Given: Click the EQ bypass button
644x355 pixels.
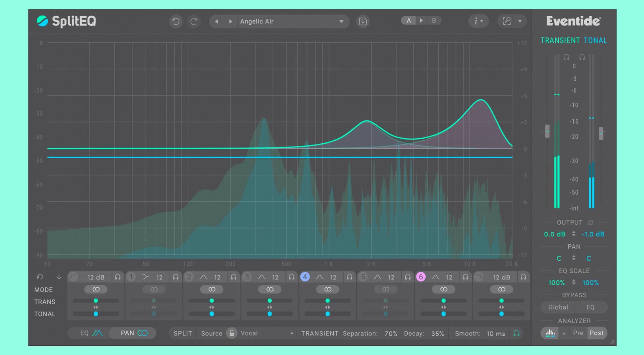Looking at the screenshot, I should pos(590,307).
